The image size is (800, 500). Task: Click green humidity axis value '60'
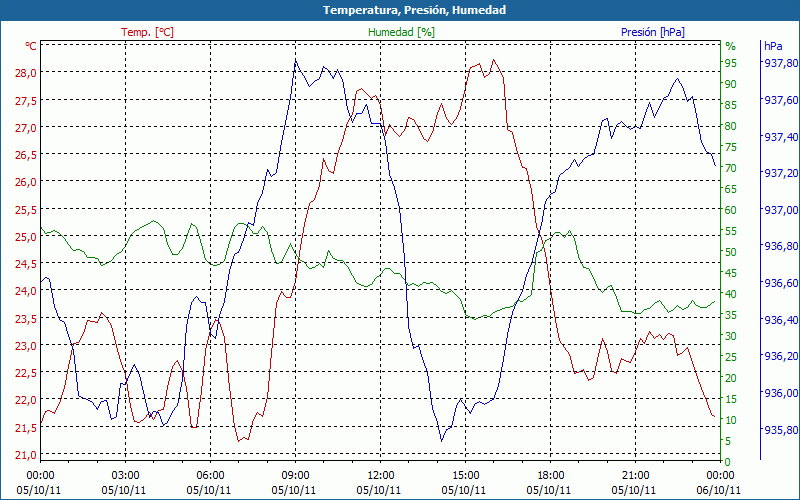731,210
